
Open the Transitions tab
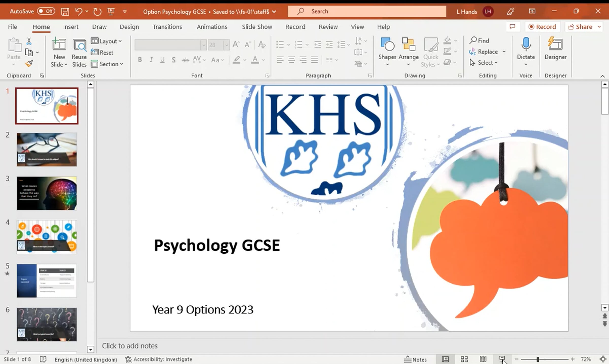tap(167, 27)
